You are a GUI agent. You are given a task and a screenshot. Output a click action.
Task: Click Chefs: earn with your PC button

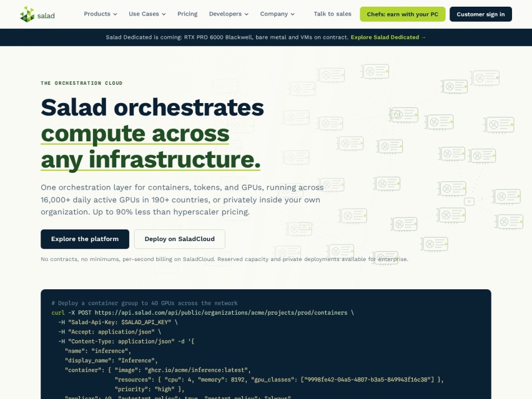(x=402, y=14)
